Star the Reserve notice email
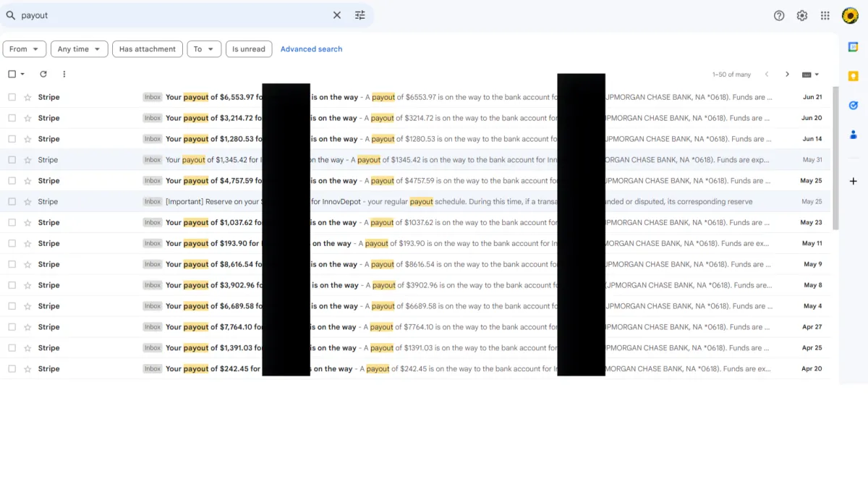This screenshot has width=868, height=490. coord(27,202)
